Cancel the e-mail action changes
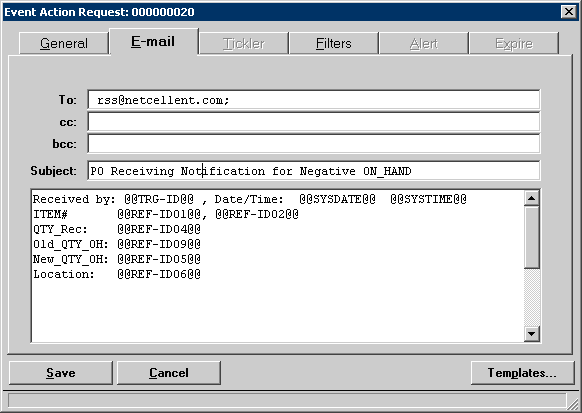This screenshot has width=582, height=413. click(169, 373)
